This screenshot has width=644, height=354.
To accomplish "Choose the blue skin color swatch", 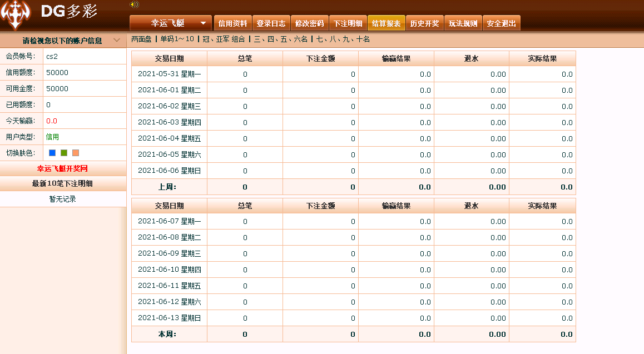I will coord(52,153).
